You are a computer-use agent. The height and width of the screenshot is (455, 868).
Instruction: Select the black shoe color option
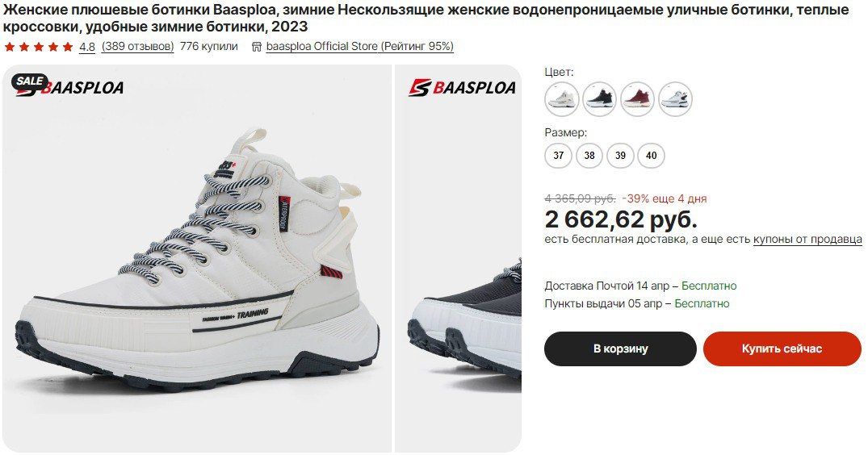[x=599, y=99]
